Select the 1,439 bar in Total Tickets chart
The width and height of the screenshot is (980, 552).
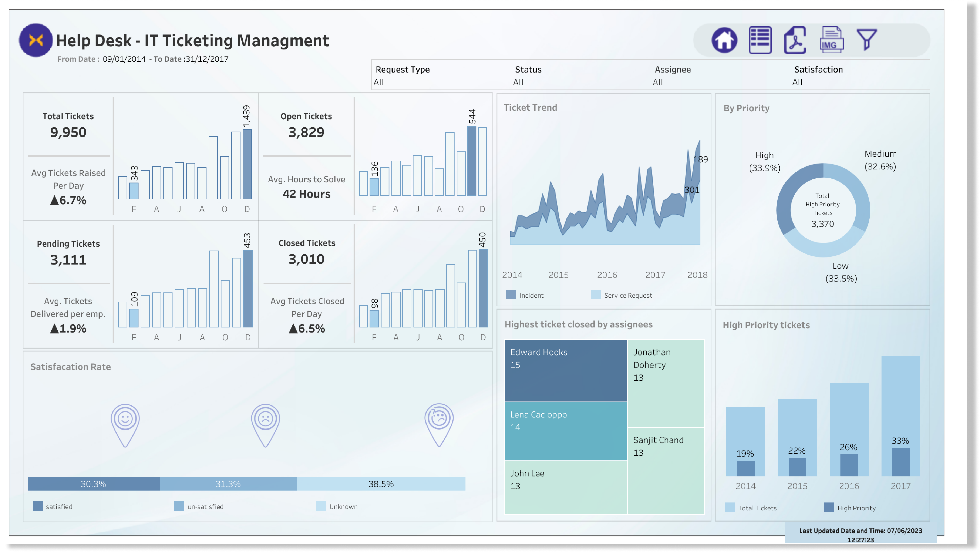tap(247, 164)
